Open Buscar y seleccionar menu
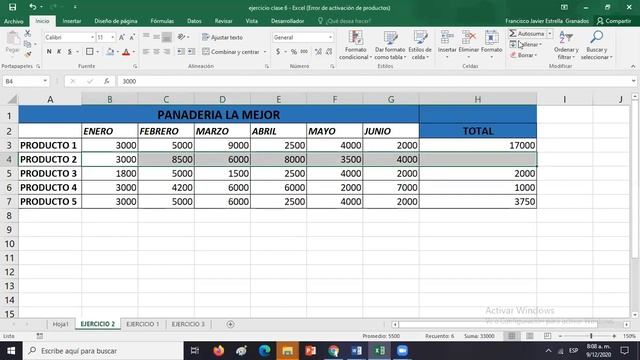The width and height of the screenshot is (640, 360). click(596, 45)
